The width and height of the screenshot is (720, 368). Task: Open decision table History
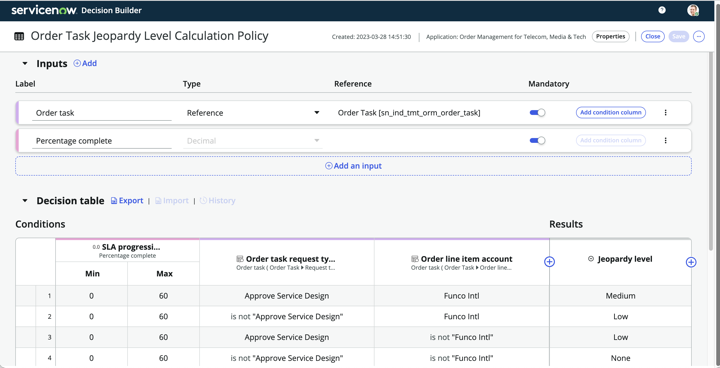[217, 201]
